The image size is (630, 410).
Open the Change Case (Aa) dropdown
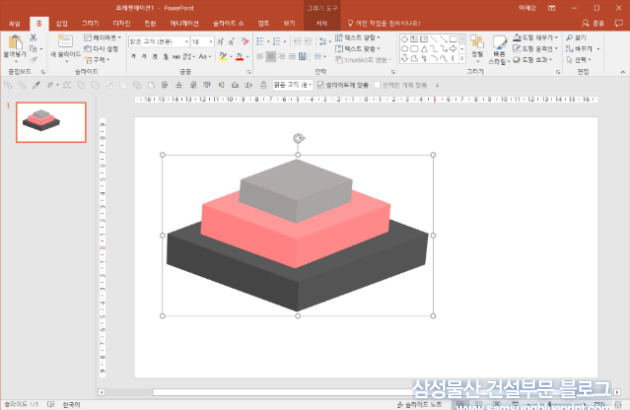coord(205,57)
